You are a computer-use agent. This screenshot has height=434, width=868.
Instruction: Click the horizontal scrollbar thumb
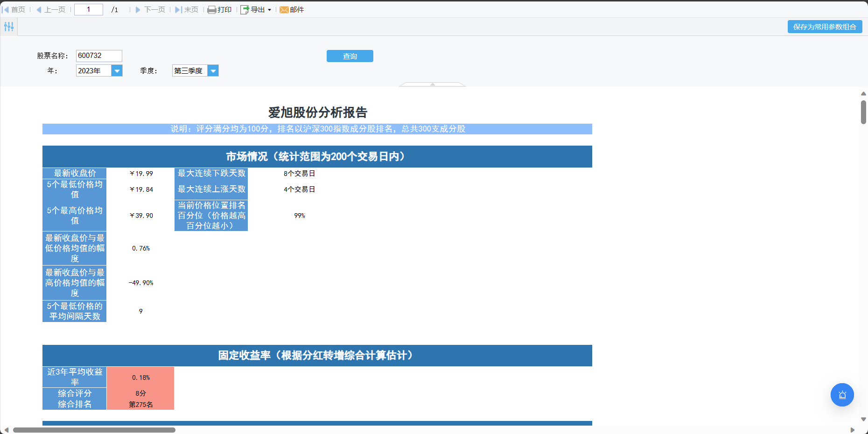pos(94,430)
